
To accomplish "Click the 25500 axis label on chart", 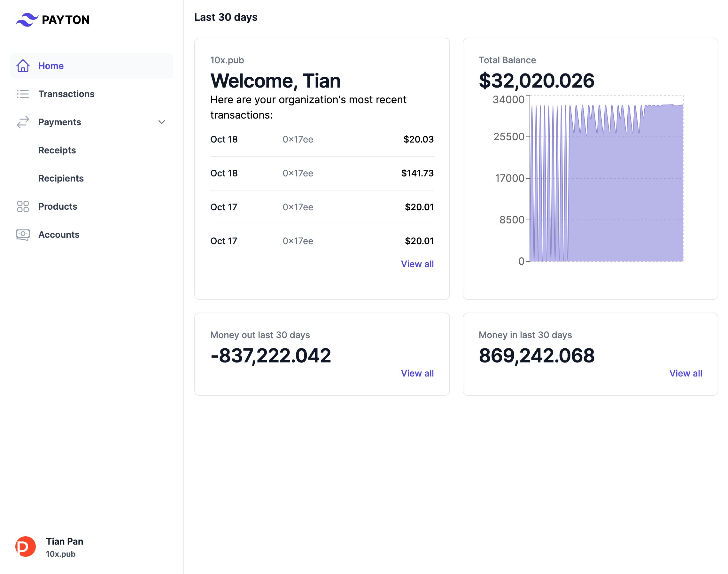I will [509, 137].
